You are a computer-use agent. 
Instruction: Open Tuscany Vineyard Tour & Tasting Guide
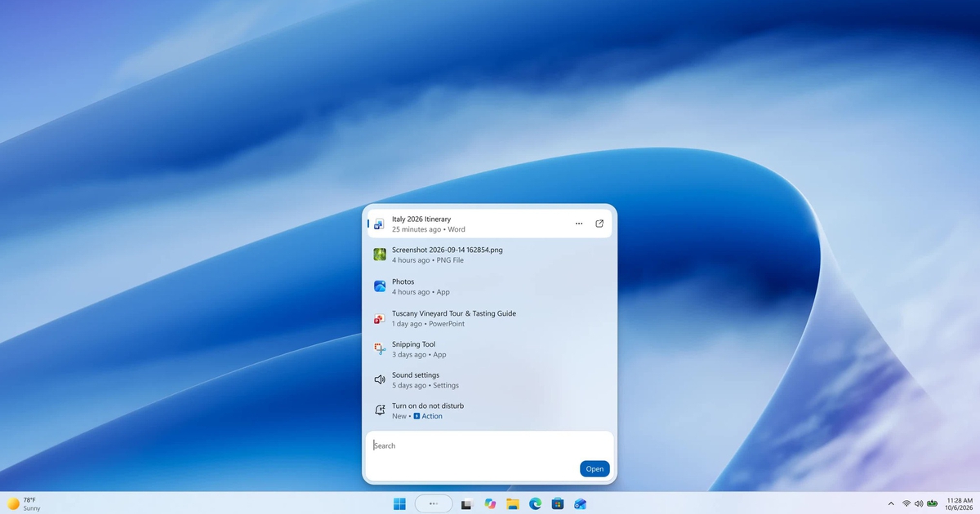[x=490, y=318]
